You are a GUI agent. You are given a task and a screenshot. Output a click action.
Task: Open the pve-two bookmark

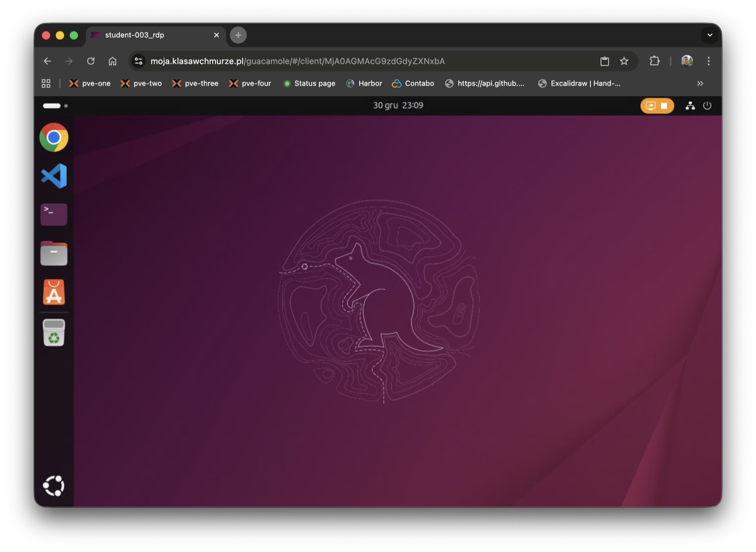pyautogui.click(x=141, y=83)
